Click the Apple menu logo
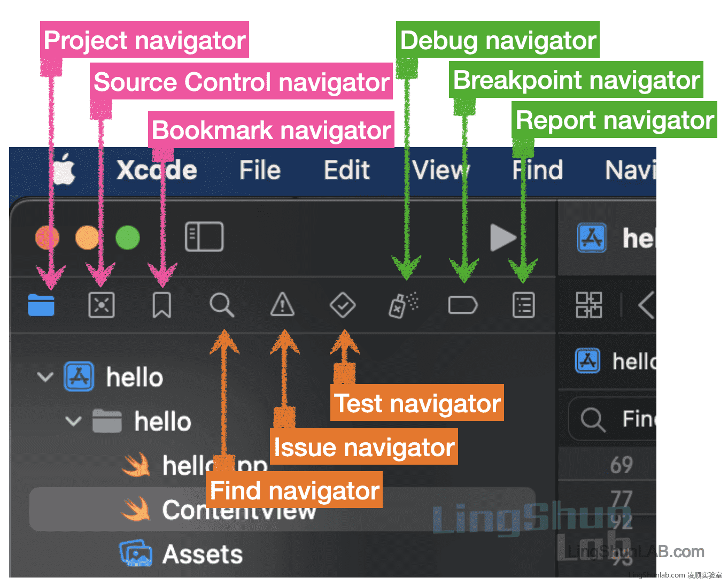This screenshot has height=585, width=728. pos(64,170)
